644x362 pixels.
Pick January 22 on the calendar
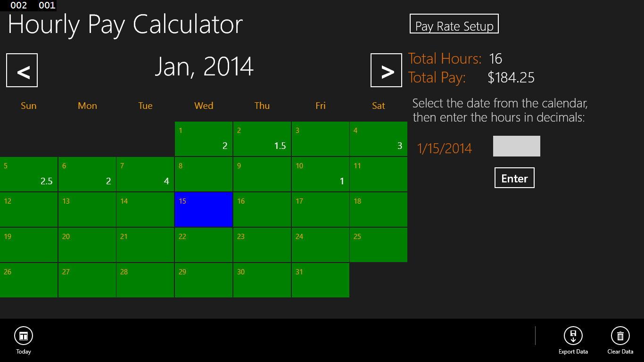tap(204, 245)
